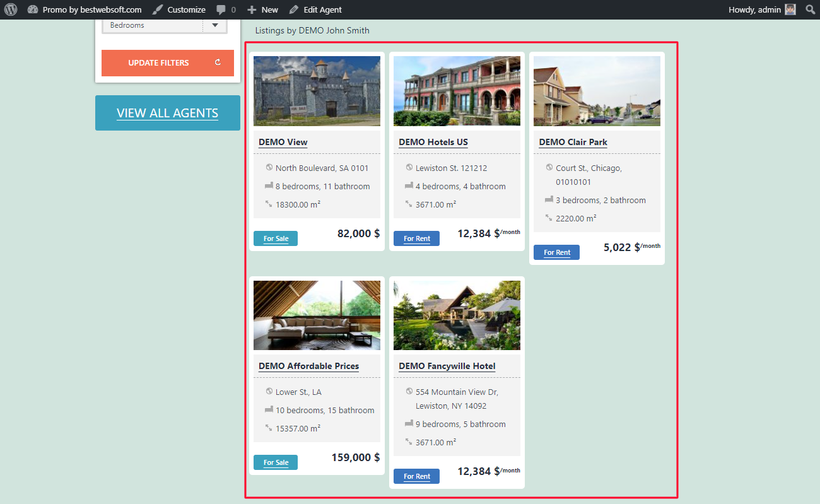Open the DEMO Hotels US photo

click(457, 91)
